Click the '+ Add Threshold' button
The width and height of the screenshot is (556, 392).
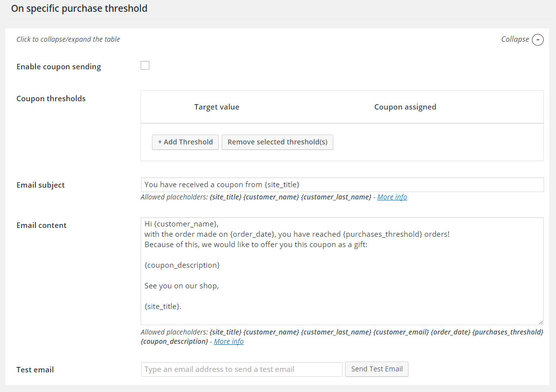[x=185, y=142]
